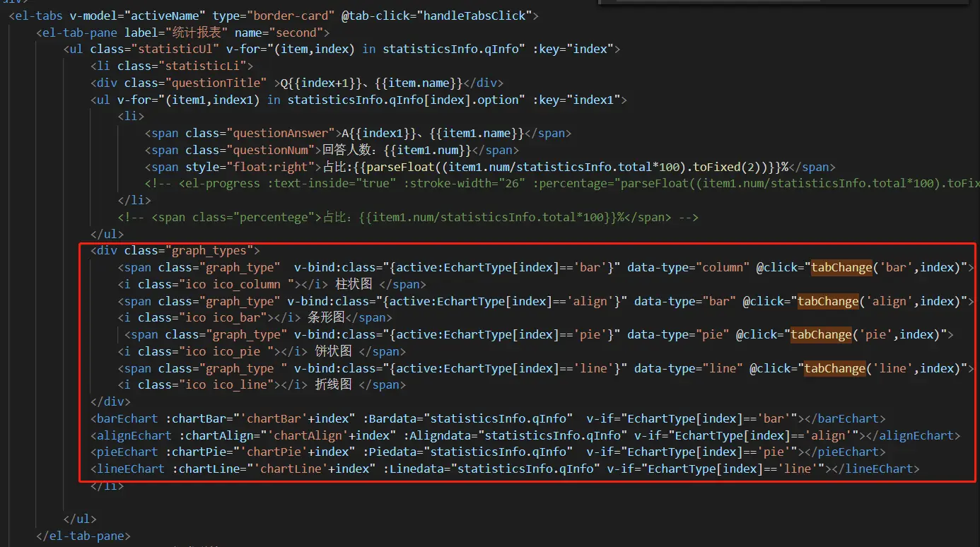This screenshot has height=547, width=980.
Task: Click the data-type="column" attribute
Action: (x=689, y=267)
